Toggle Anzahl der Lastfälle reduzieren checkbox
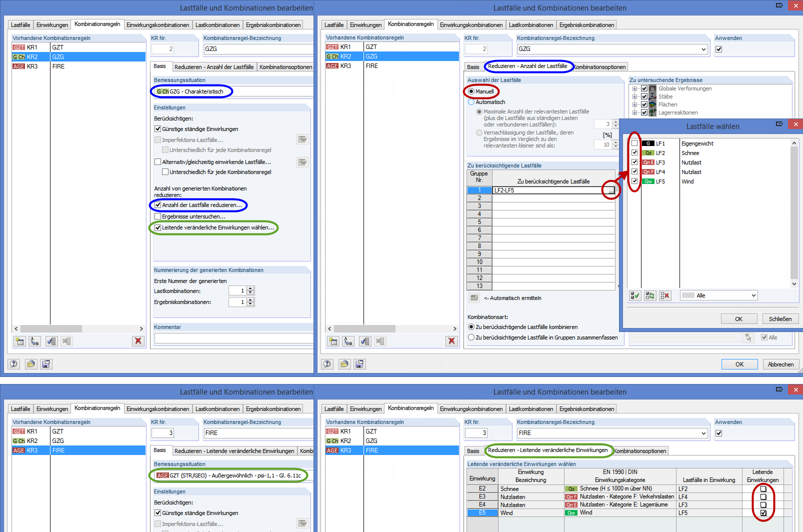The image size is (803, 532). (x=158, y=205)
